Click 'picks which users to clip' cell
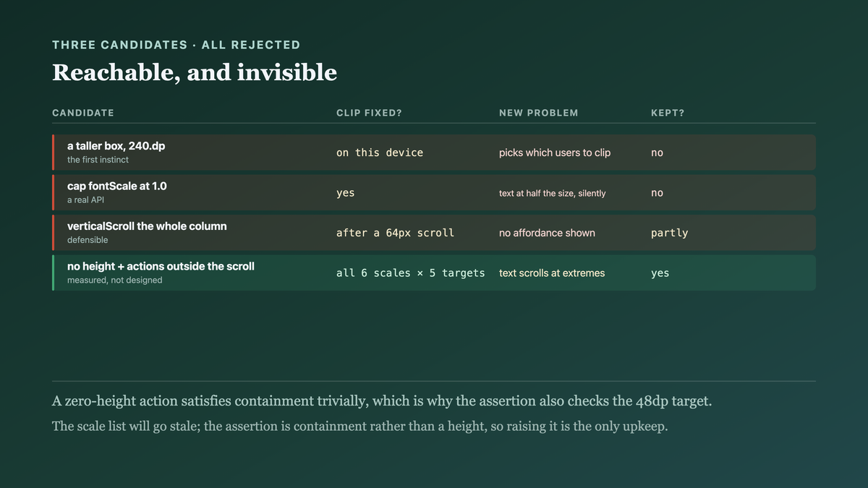 pyautogui.click(x=555, y=153)
